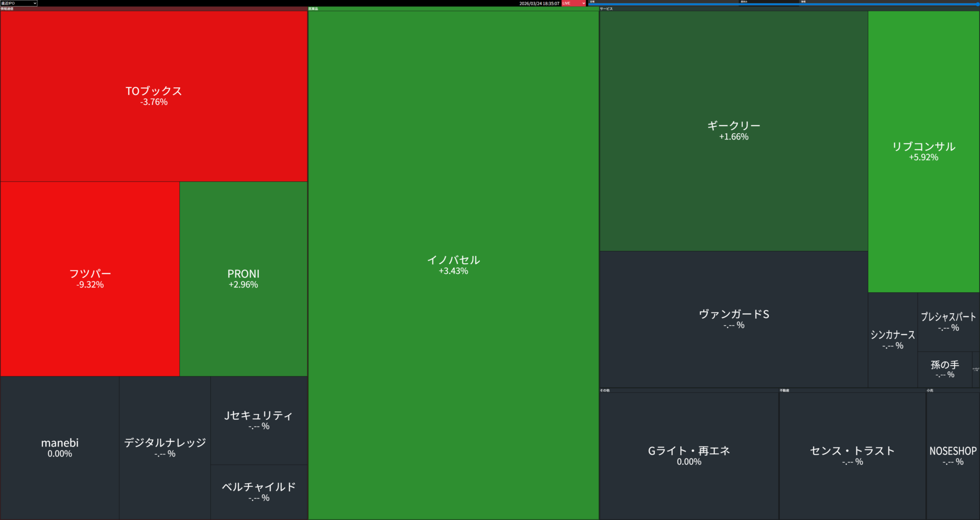The width and height of the screenshot is (980, 520).
Task: Click the Jセキュリティ stock tile
Action: click(x=259, y=420)
